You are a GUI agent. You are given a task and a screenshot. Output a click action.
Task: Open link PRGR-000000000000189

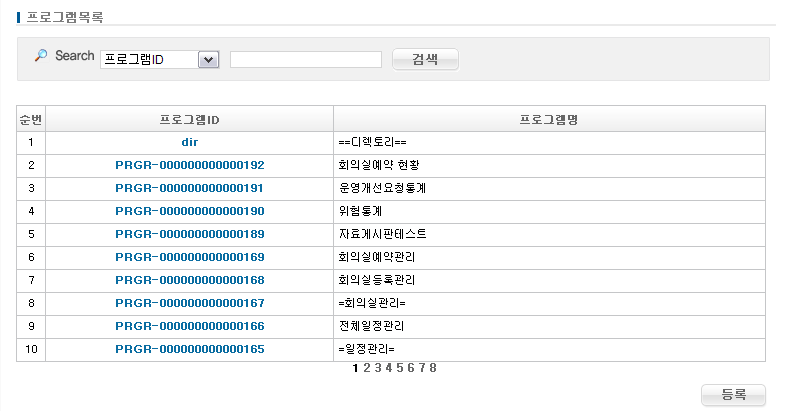(x=189, y=234)
